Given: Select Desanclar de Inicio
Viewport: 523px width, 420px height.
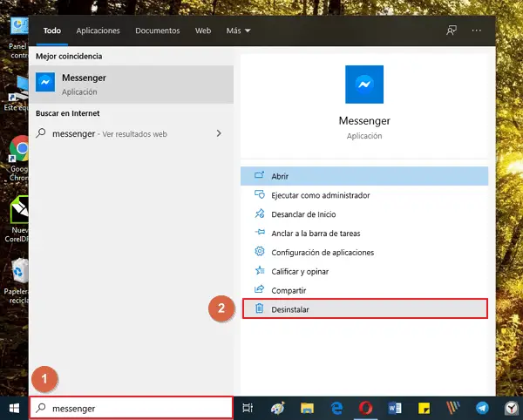Looking at the screenshot, I should (364, 214).
